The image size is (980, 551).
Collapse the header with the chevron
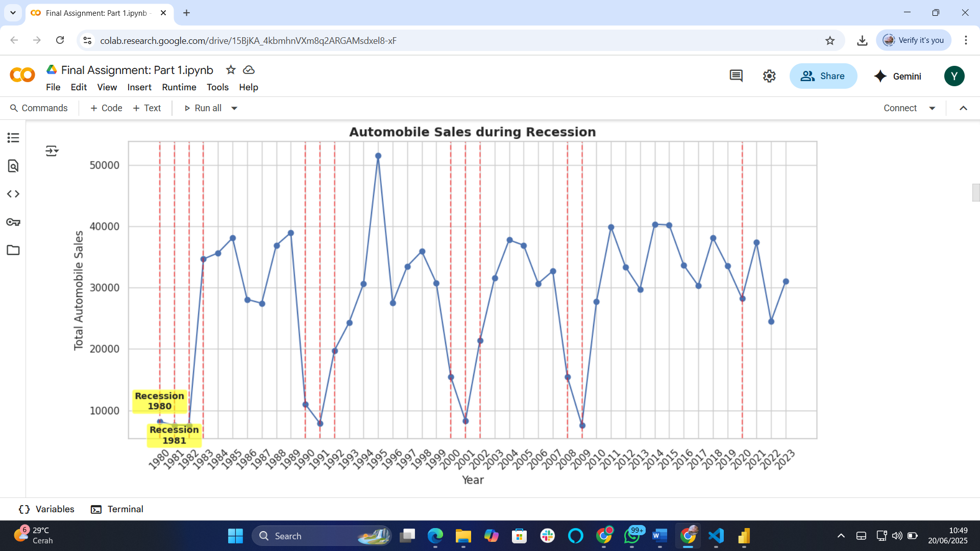click(963, 108)
